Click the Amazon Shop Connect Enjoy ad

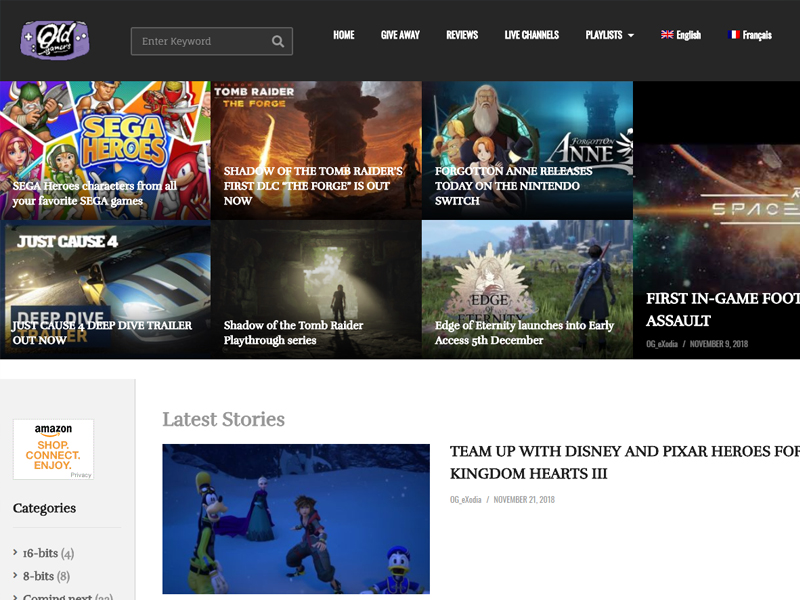click(x=53, y=449)
